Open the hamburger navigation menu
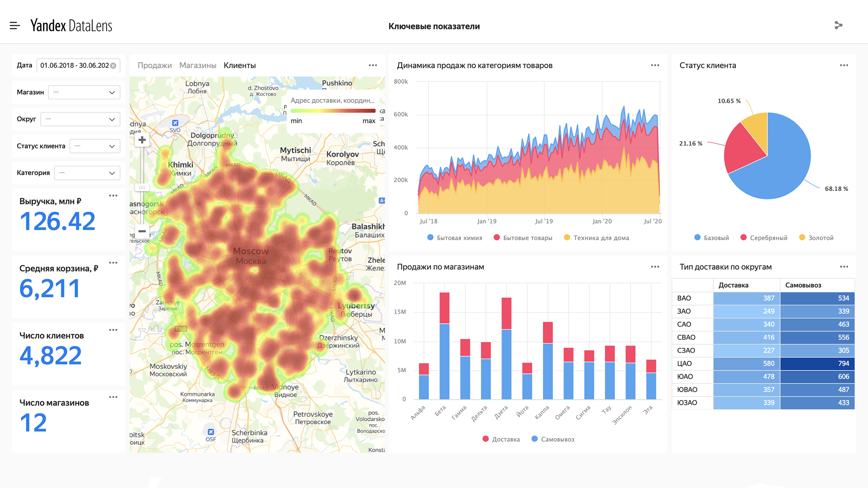This screenshot has height=488, width=868. pyautogui.click(x=15, y=26)
